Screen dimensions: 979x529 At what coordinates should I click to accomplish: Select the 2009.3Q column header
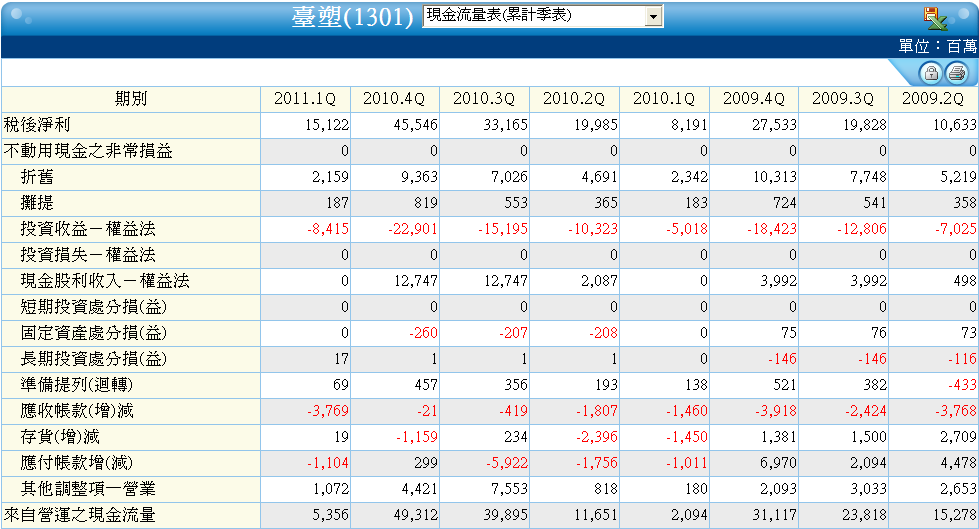coord(844,99)
